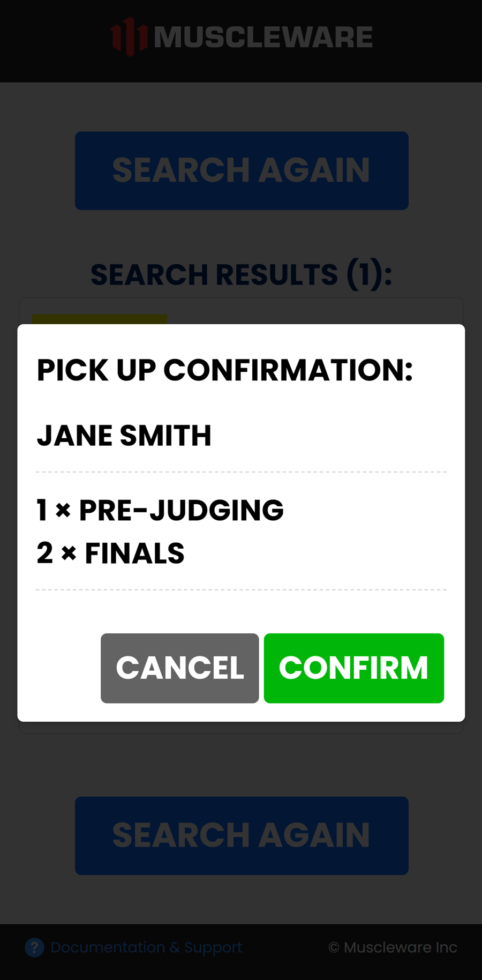Confirm the ticket pick up
The height and width of the screenshot is (980, 482).
pyautogui.click(x=353, y=668)
